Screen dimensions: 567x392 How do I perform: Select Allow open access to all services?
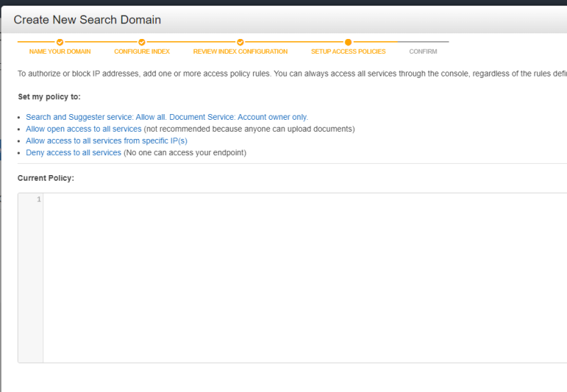84,129
